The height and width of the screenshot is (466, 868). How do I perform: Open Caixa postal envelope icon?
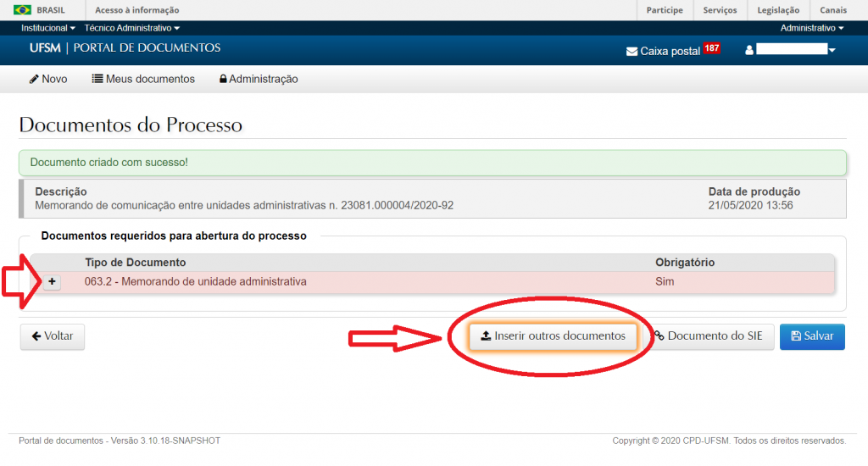click(x=631, y=51)
